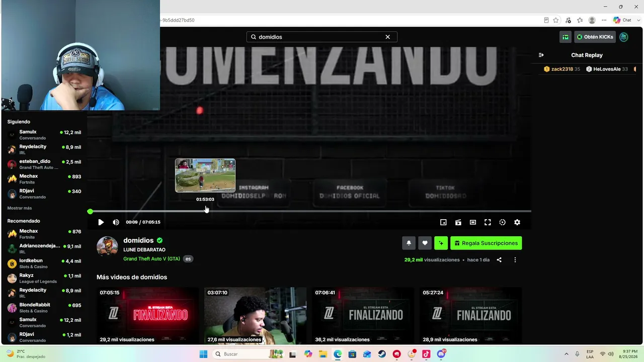Open the taskbar weather widget

tap(25, 354)
